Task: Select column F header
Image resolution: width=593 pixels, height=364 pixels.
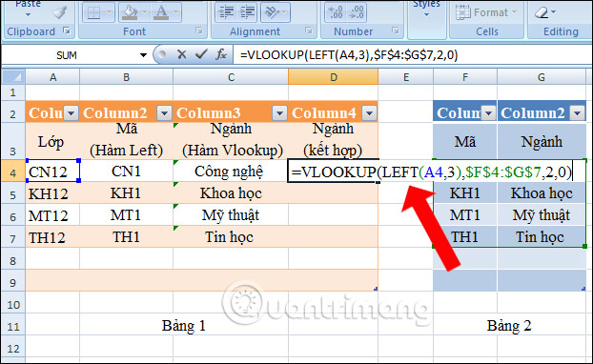Action: tap(465, 77)
